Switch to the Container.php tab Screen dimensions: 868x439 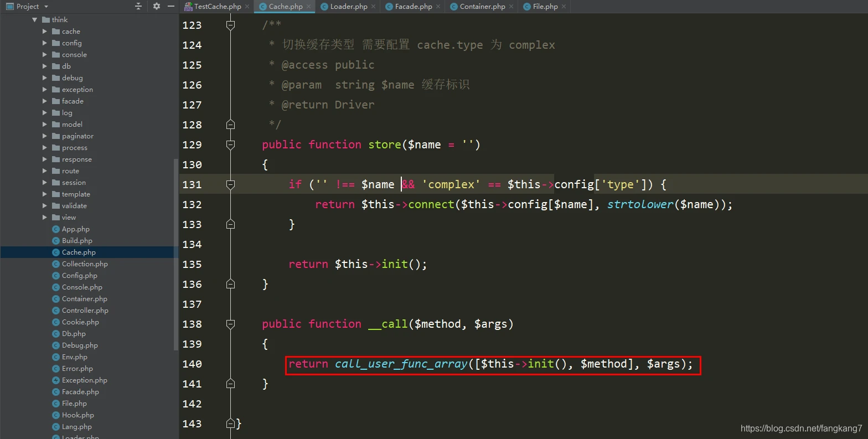(482, 7)
